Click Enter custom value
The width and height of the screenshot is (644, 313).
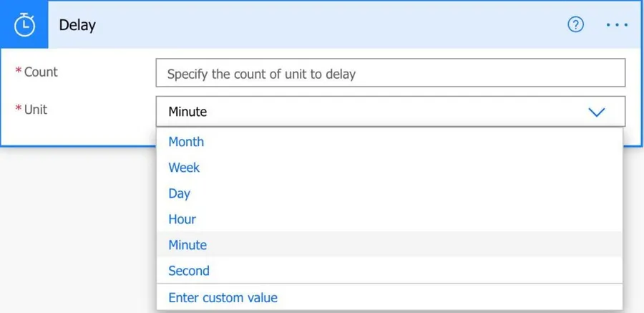tap(223, 297)
